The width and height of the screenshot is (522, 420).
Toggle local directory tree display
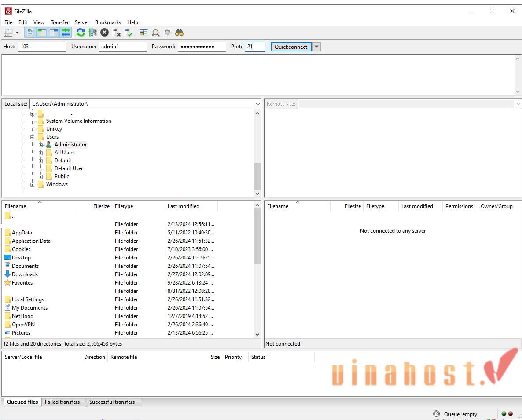tap(42, 33)
